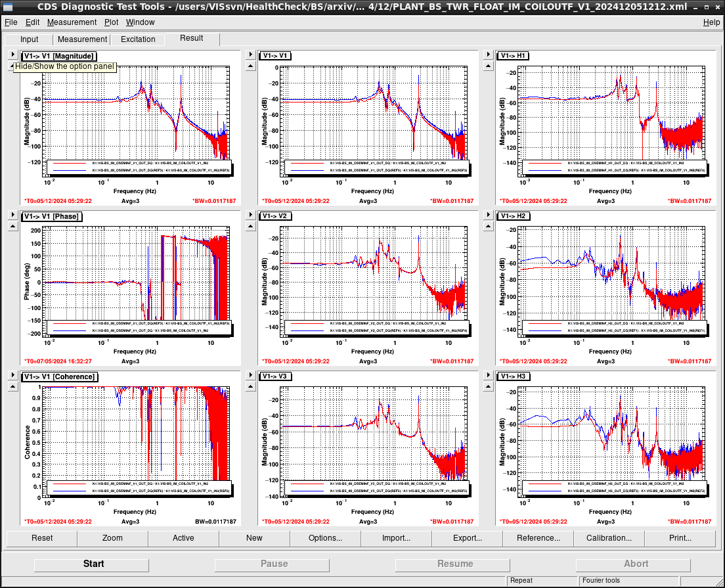Click up-triangle icon beside V1-> H1 plot
This screenshot has height=588, width=725.
coord(489,66)
